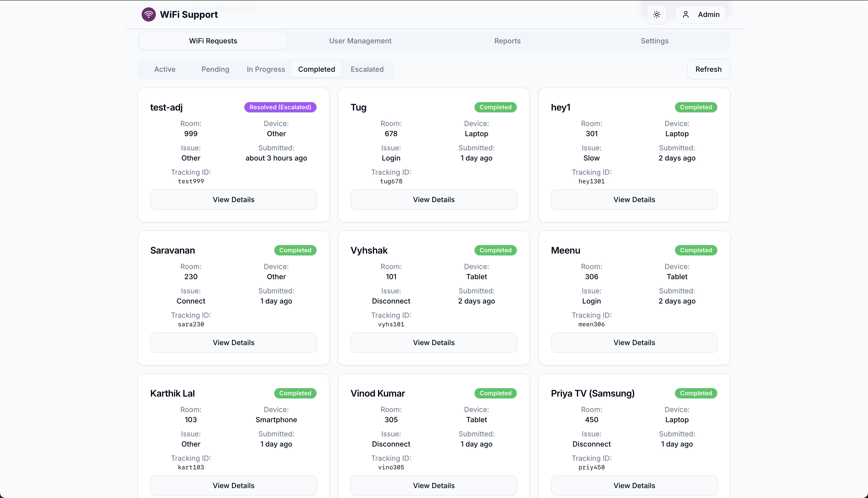868x498 pixels.
Task: Open the Settings tab
Action: coord(654,41)
